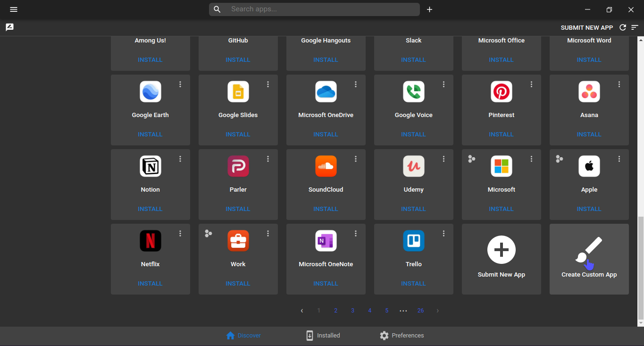
Task: Click the SoundCloud app icon
Action: (326, 166)
